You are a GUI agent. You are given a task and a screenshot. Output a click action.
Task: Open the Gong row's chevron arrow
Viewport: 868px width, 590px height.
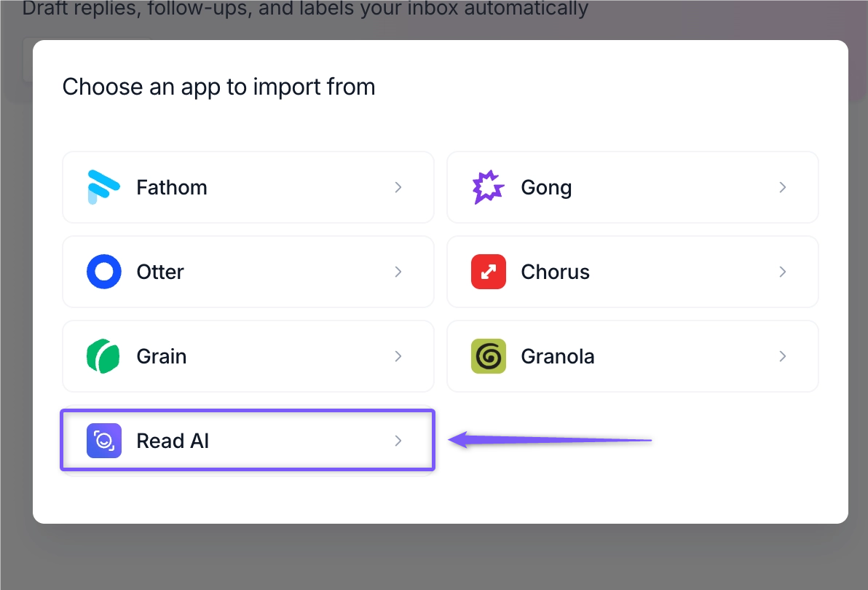tap(782, 187)
